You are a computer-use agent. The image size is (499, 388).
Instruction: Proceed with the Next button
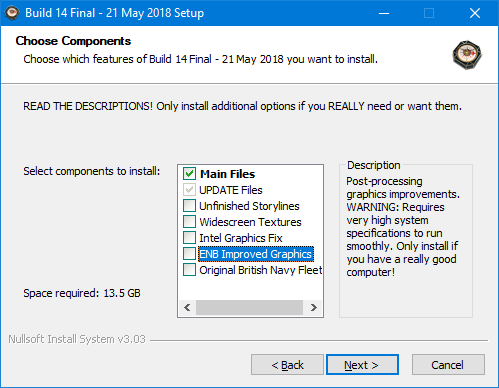tap(362, 365)
